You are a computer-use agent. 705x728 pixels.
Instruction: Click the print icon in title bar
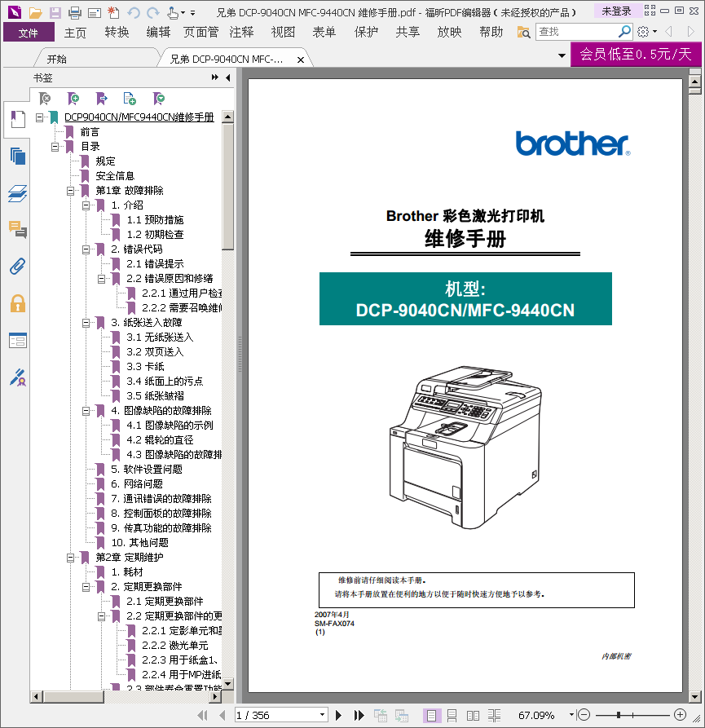point(74,12)
